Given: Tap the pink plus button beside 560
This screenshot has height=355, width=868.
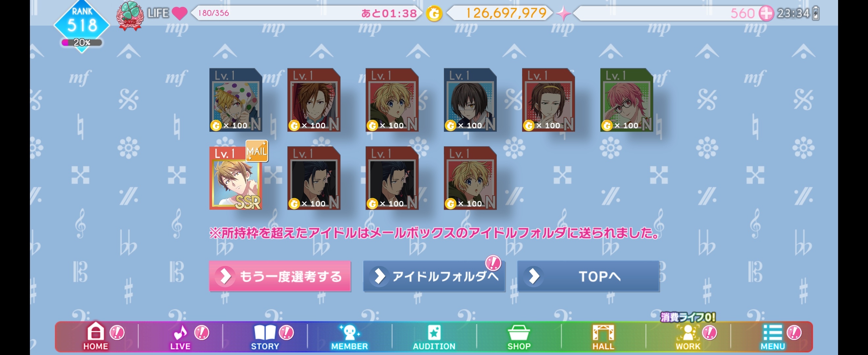Looking at the screenshot, I should tap(766, 13).
